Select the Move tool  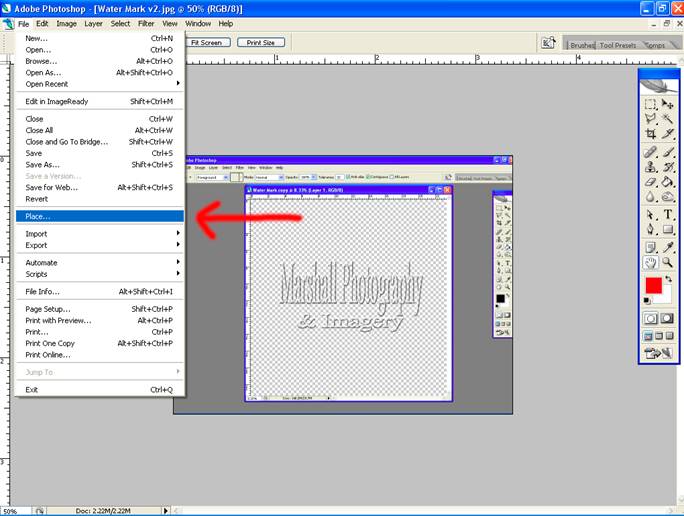click(x=667, y=104)
